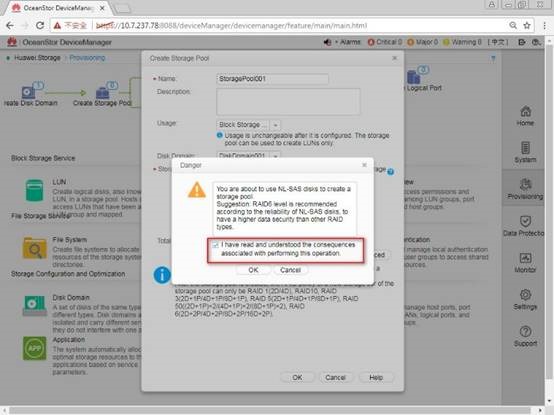Screen dimensions: 554x415
Task: Open the Provisioning sidebar icon
Action: 525,185
